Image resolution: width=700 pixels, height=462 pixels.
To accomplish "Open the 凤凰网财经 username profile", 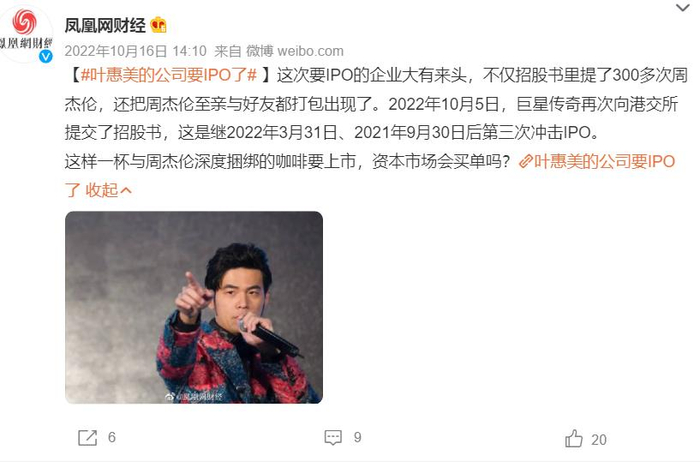I will pos(105,25).
